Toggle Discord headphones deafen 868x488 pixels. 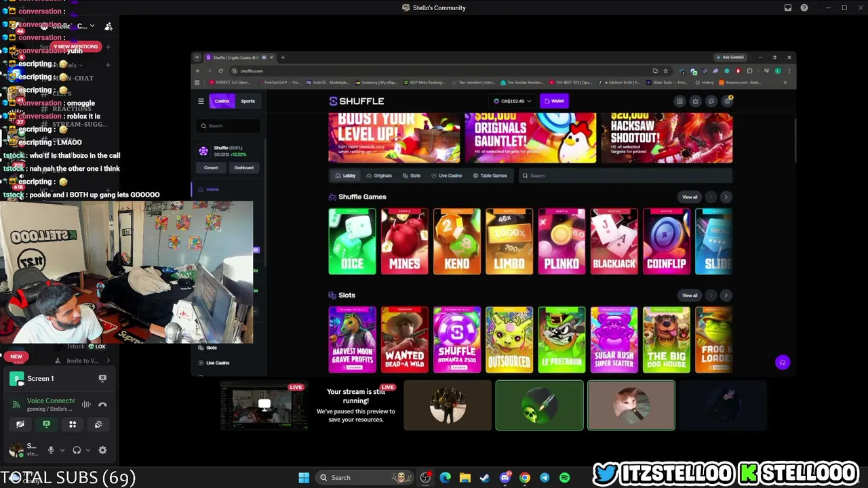pos(77,450)
